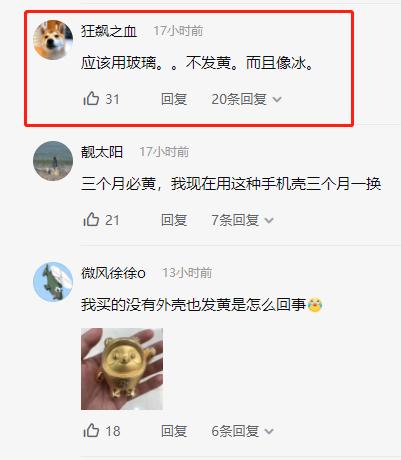Image resolution: width=401 pixels, height=460 pixels.
Task: Open username 微风徐徐o profile
Action: click(x=113, y=273)
